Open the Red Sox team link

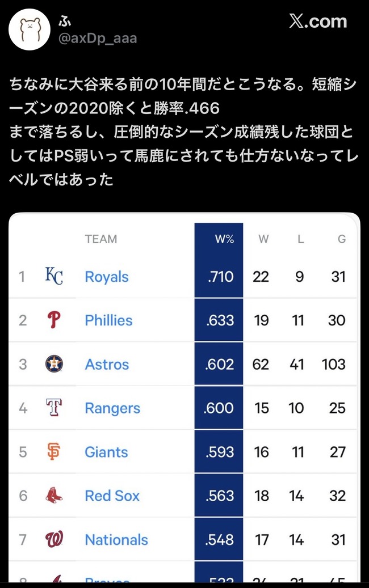tap(112, 496)
